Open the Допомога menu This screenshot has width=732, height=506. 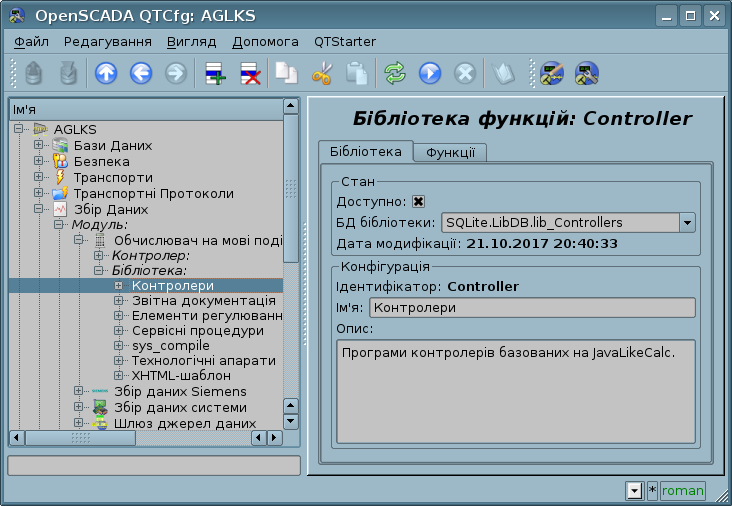pyautogui.click(x=265, y=42)
